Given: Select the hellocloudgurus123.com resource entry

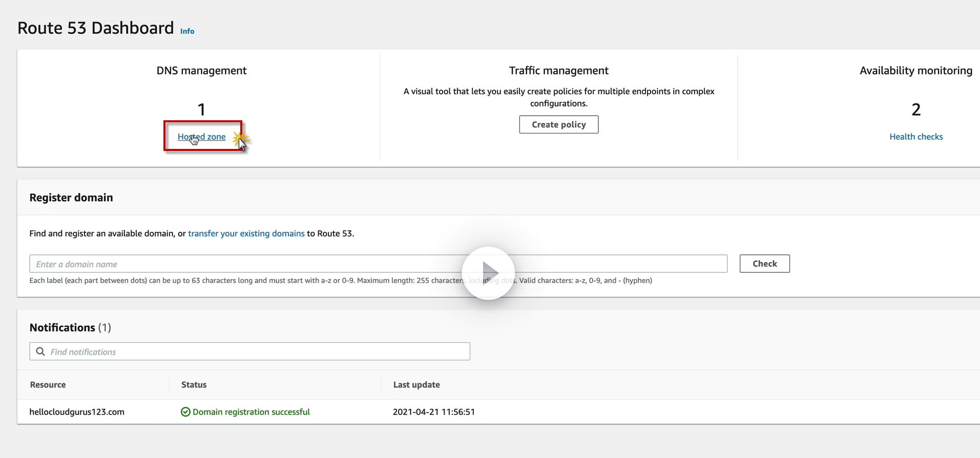Looking at the screenshot, I should (77, 412).
